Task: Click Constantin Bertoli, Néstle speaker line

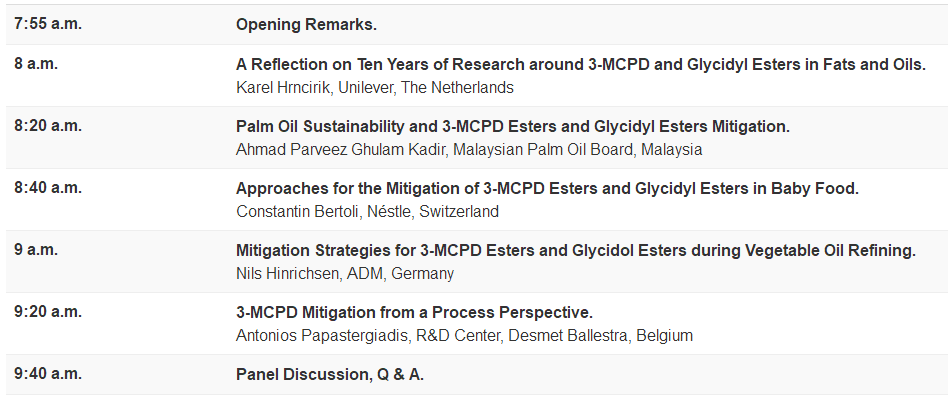Action: click(x=367, y=211)
